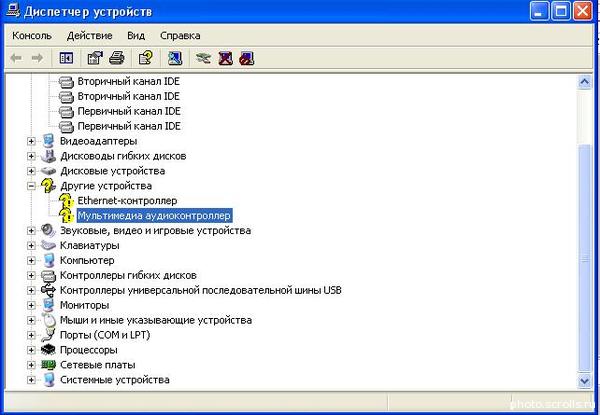
Task: Scan for hardware changes toolbar icon
Action: 175,58
